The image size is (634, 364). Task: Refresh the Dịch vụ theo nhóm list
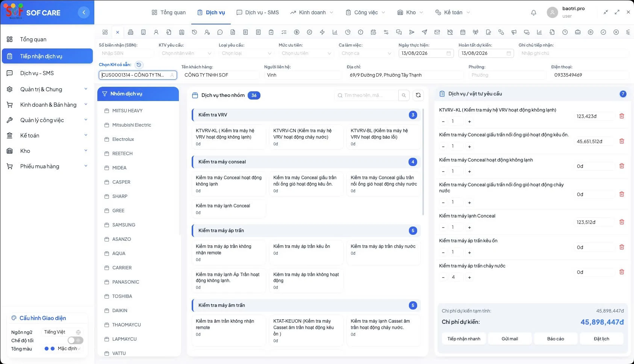(x=418, y=95)
